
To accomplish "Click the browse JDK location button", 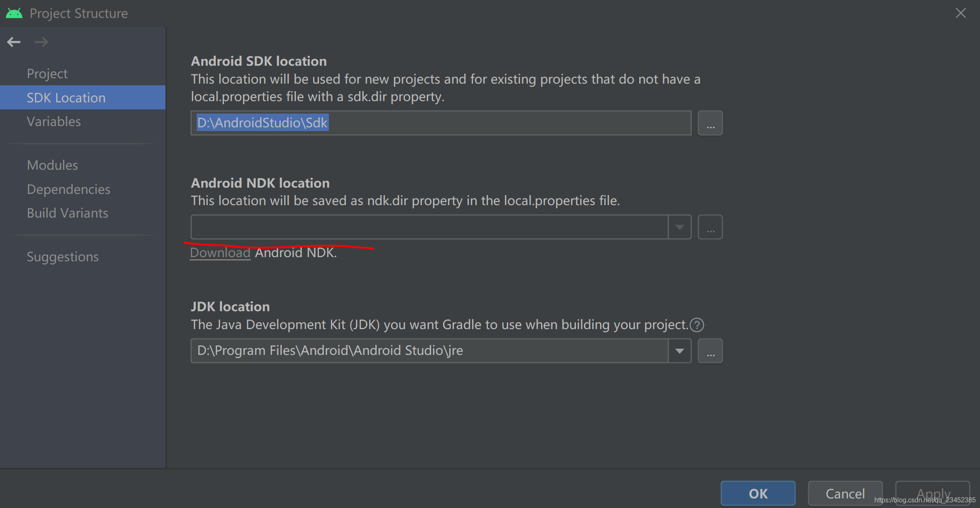I will pos(711,351).
